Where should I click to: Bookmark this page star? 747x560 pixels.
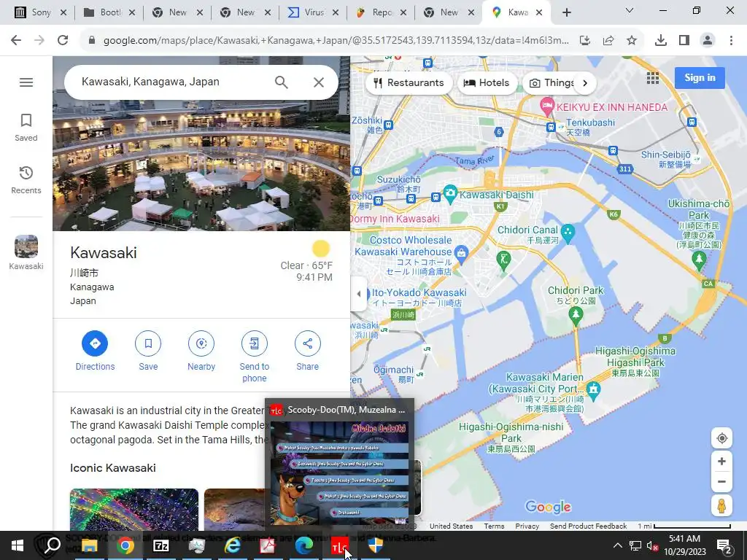(632, 41)
